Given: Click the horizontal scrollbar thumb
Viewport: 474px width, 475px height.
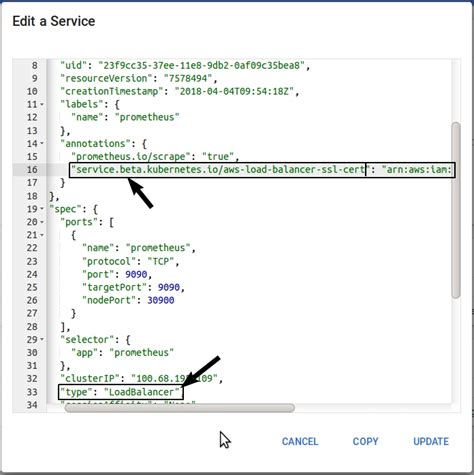Looking at the screenshot, I should click(180, 408).
